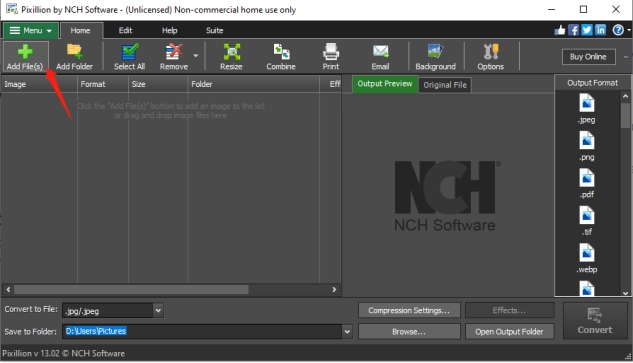Click the Output Format scroll-down arrow
The width and height of the screenshot is (633, 363).
click(x=625, y=293)
